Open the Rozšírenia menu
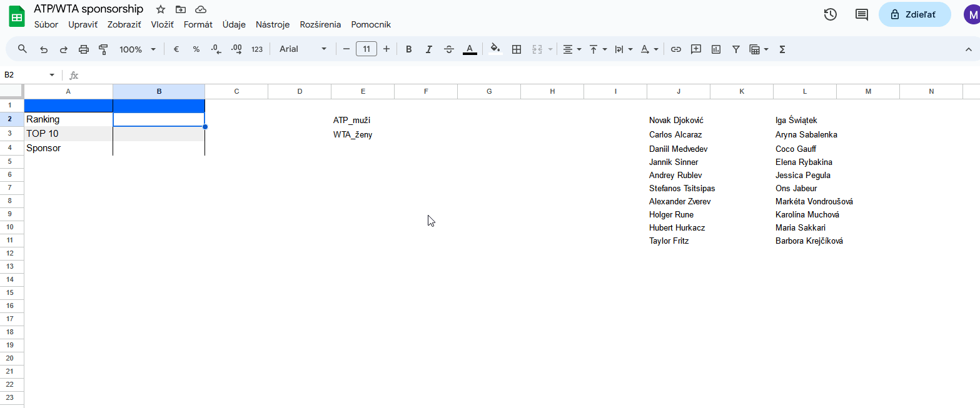 pos(320,25)
